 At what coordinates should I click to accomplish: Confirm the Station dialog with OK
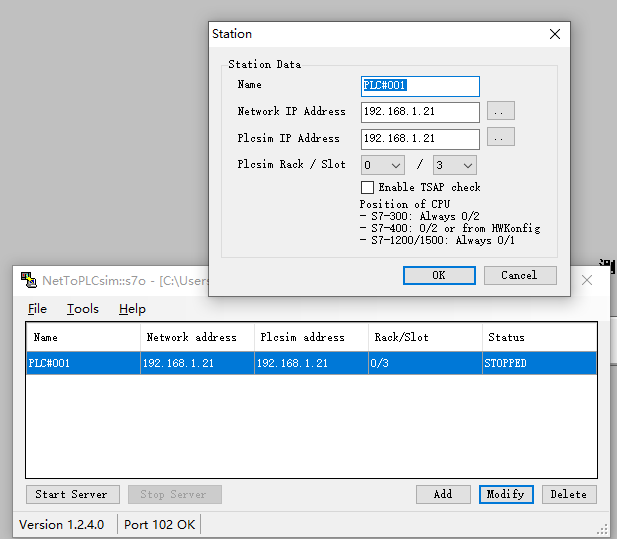tap(439, 275)
